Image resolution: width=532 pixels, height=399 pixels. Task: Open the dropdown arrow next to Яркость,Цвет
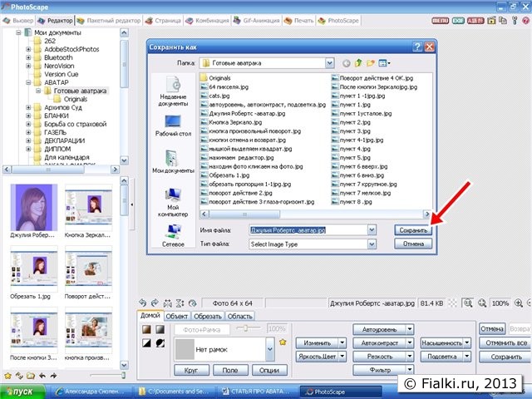click(342, 357)
